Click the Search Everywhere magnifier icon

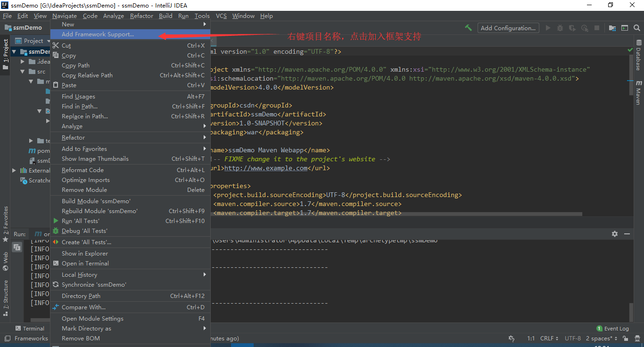click(x=636, y=28)
